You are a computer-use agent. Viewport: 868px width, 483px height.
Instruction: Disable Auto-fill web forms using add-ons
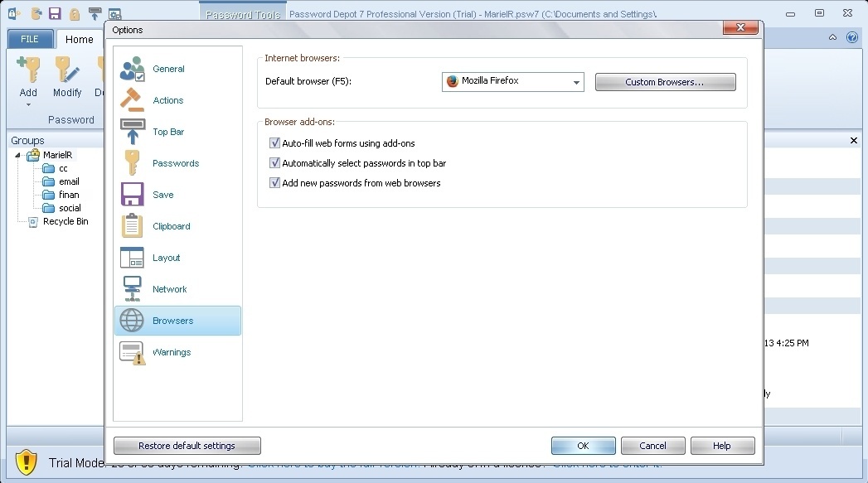[274, 142]
